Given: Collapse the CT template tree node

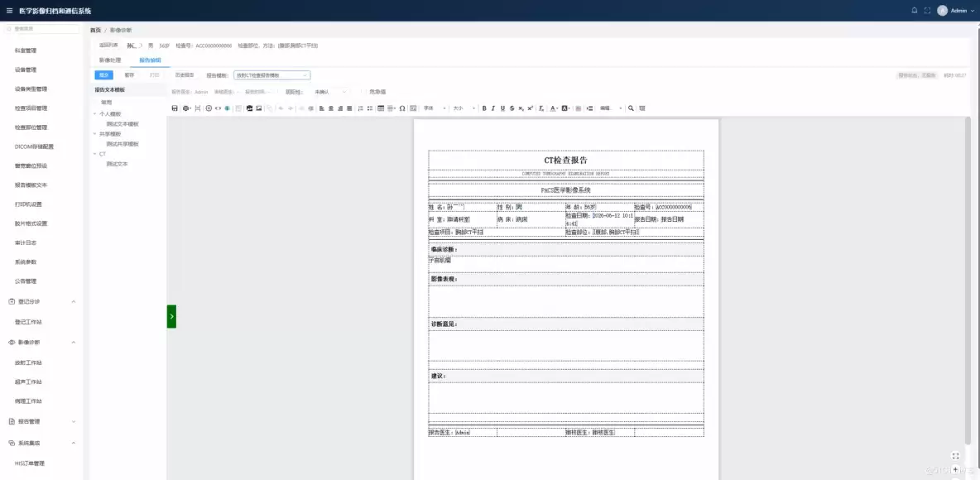Looking at the screenshot, I should coord(94,154).
